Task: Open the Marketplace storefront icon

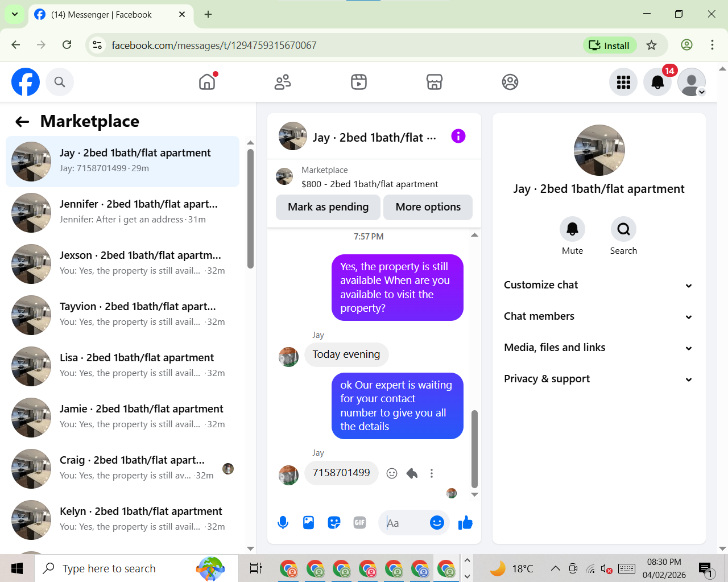Action: 435,82
